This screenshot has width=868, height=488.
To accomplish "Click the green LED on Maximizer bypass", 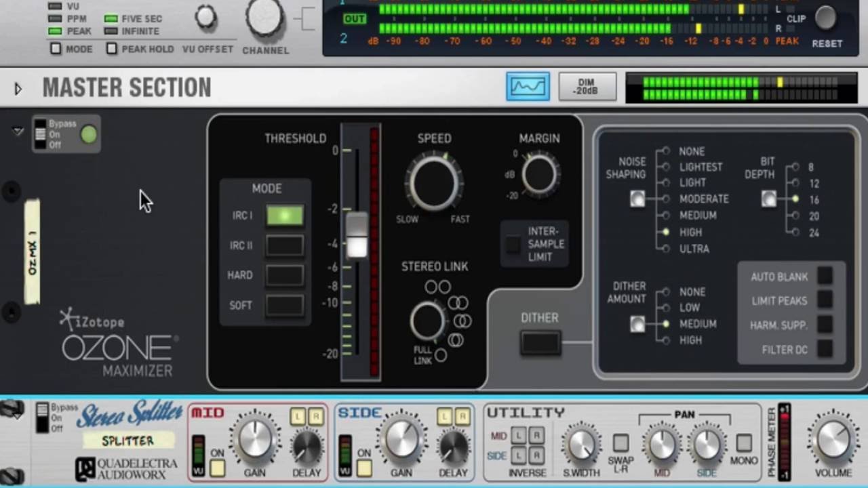I will (89, 134).
